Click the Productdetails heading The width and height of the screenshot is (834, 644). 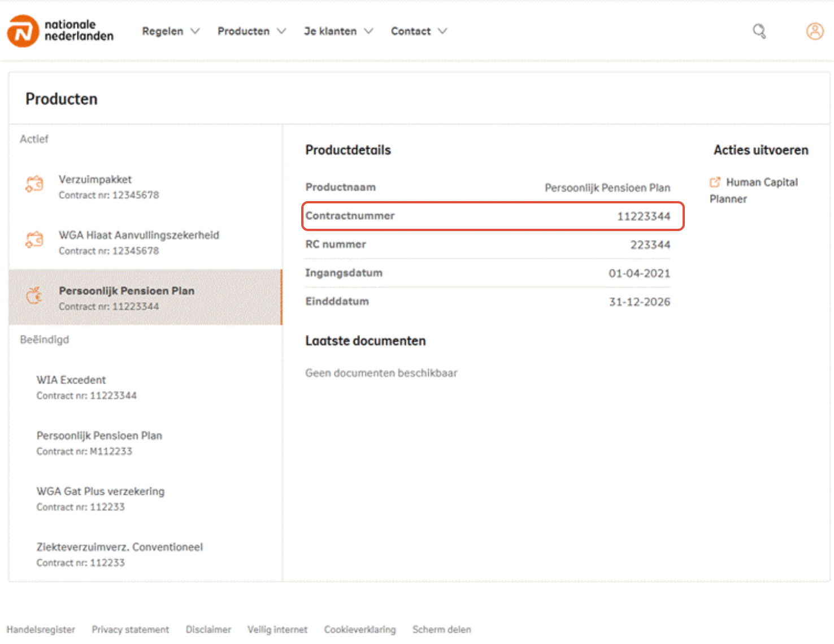pos(348,150)
